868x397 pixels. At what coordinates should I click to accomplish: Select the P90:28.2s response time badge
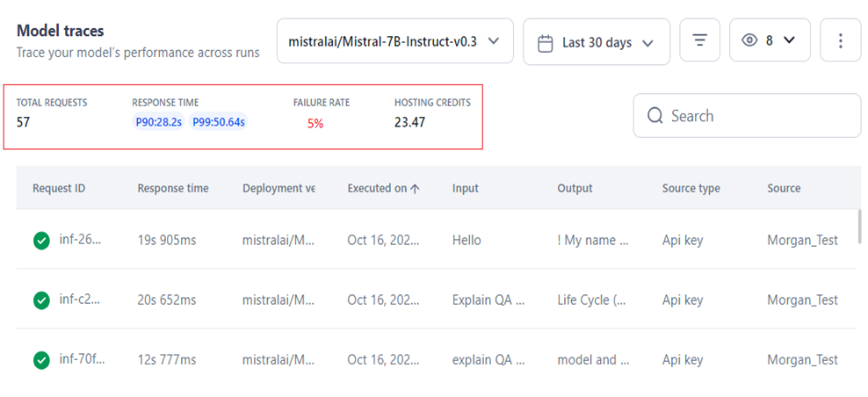158,122
